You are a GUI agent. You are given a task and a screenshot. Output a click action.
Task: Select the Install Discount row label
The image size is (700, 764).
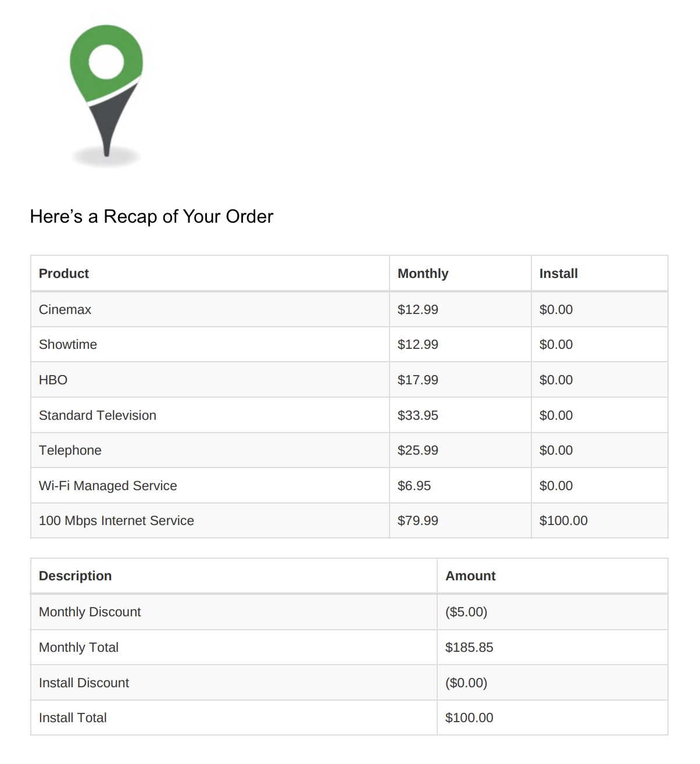pyautogui.click(x=84, y=683)
